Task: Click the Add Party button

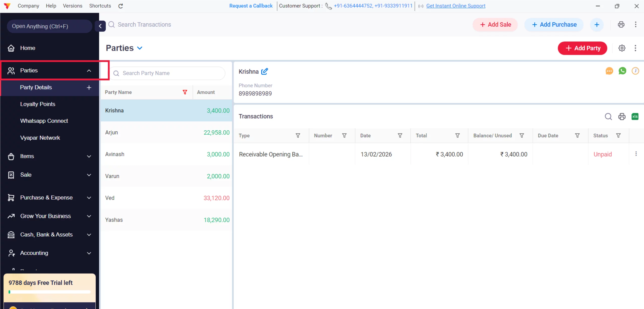Action: [x=582, y=48]
